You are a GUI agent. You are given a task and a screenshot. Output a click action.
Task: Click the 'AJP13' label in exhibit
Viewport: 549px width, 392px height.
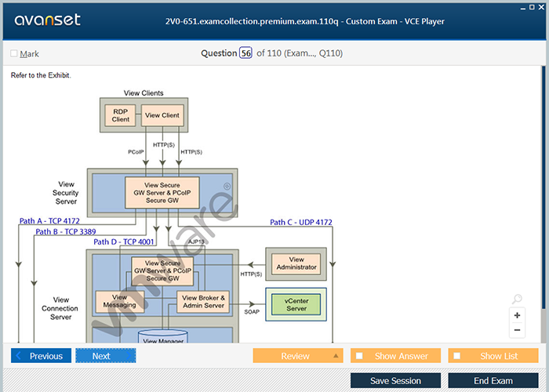point(196,241)
